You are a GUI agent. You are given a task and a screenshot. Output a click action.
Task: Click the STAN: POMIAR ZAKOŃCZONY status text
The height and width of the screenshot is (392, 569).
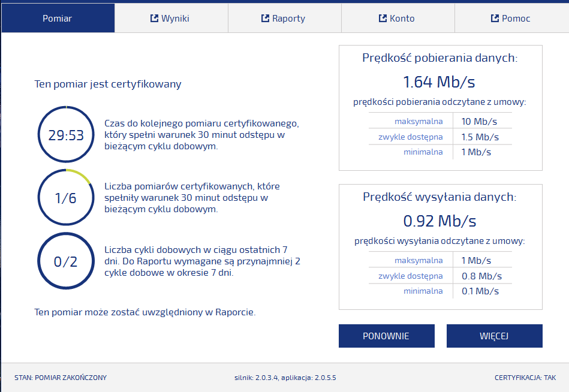tap(61, 378)
